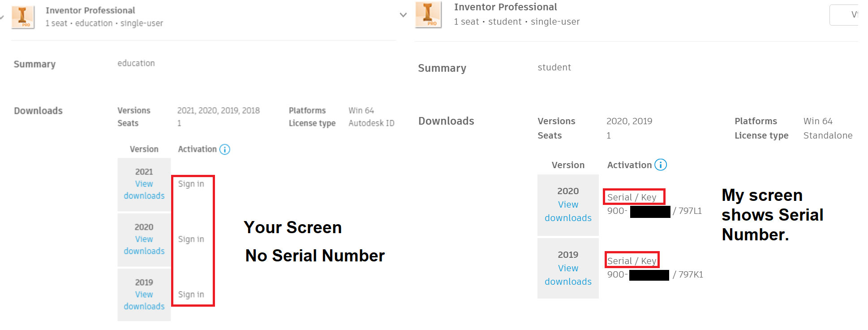
Task: Open View downloads for 2020 in education panel
Action: point(144,245)
